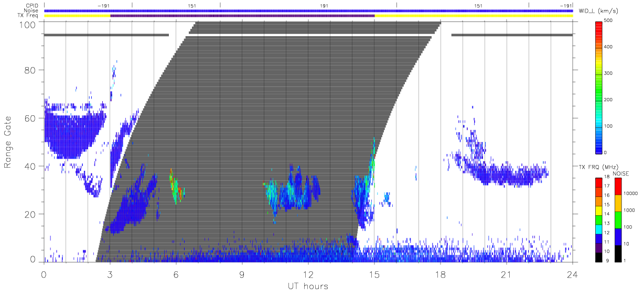Viewport: 644px width, 297px height.
Task: Click the 14 value in TX FRQ legend
Action: click(607, 213)
